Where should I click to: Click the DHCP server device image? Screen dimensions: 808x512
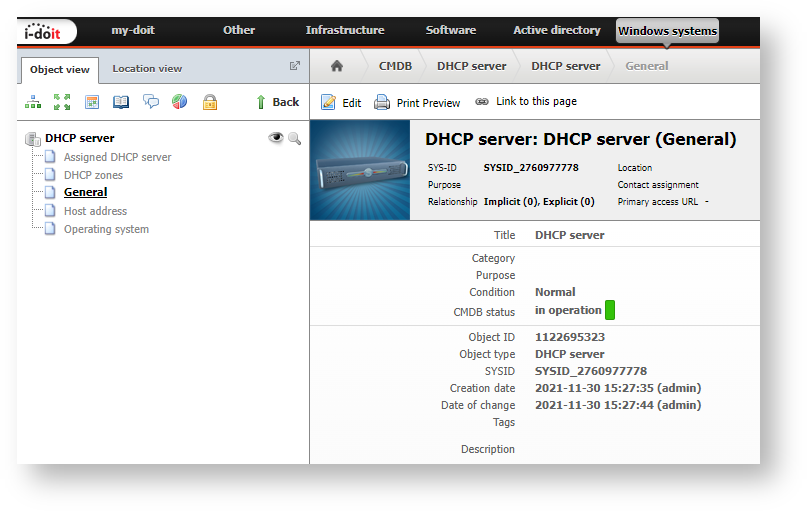point(360,170)
